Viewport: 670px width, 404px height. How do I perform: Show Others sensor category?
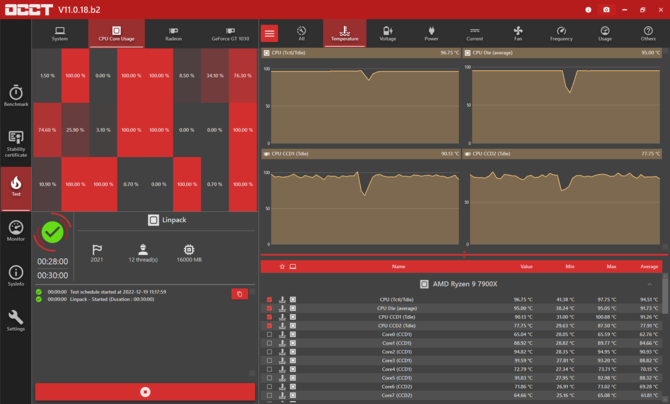(x=648, y=33)
